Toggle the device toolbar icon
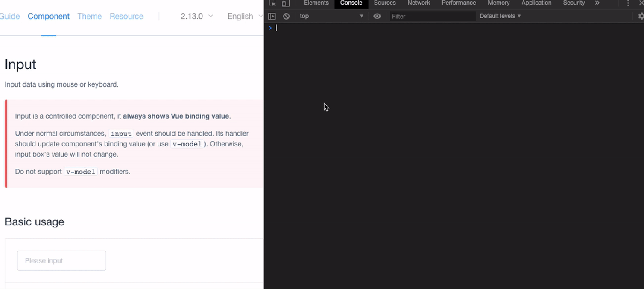Viewport: 644px width, 289px height. point(286,3)
